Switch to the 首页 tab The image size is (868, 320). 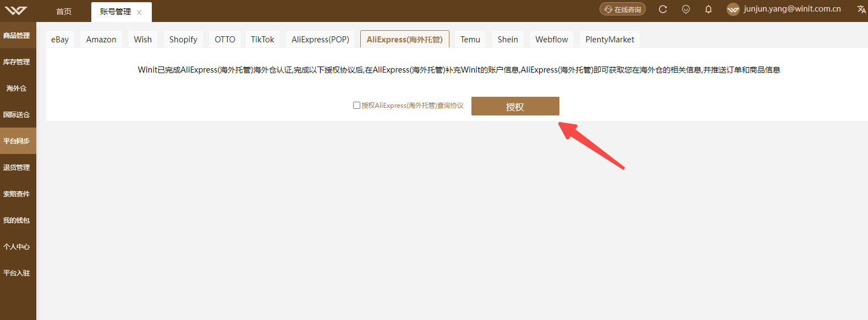coord(64,12)
